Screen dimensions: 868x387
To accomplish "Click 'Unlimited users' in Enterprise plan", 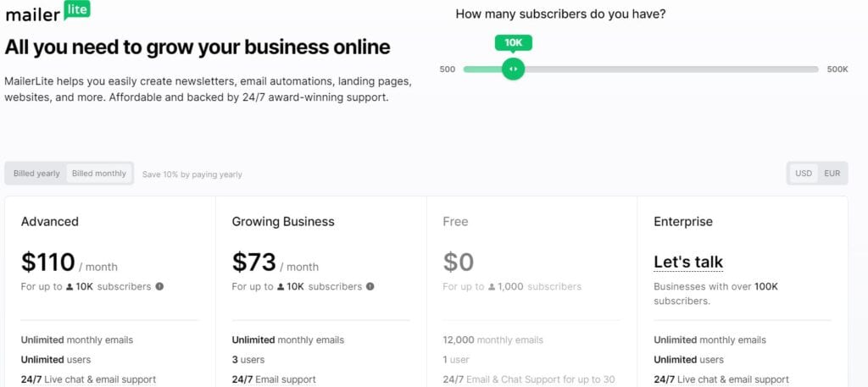I will point(688,360).
